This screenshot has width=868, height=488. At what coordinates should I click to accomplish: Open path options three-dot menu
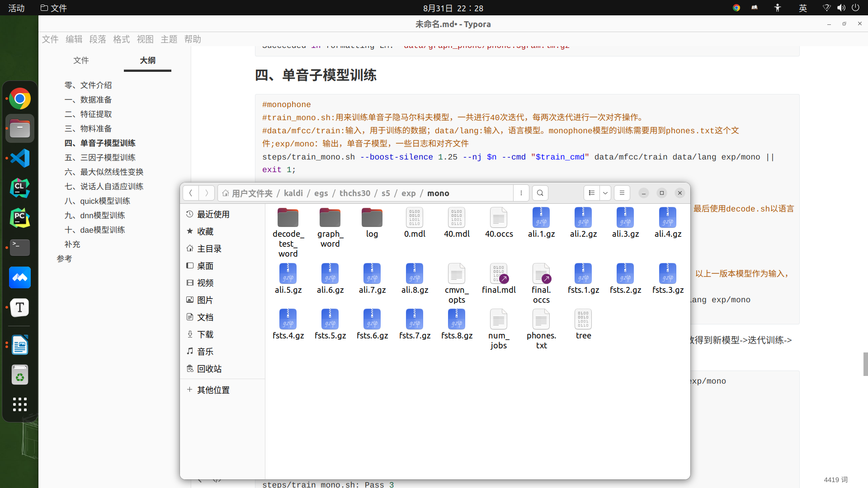click(x=521, y=193)
